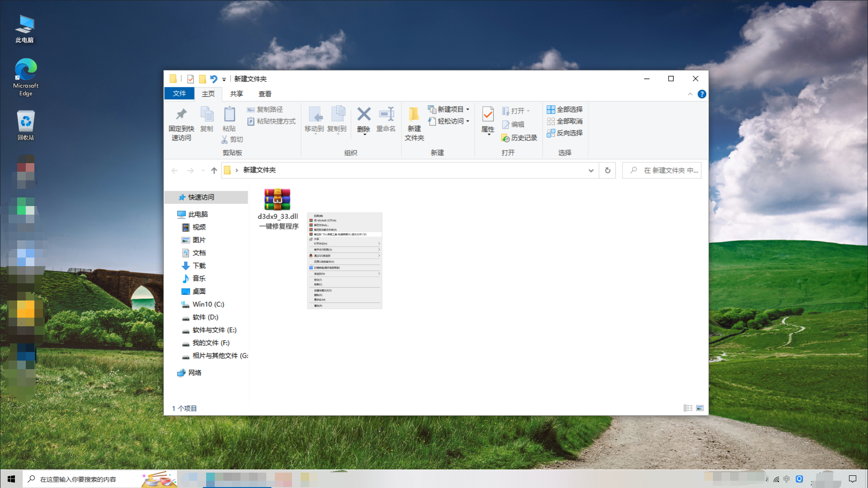
Task: Click the Up directory arrow
Action: [x=214, y=170]
